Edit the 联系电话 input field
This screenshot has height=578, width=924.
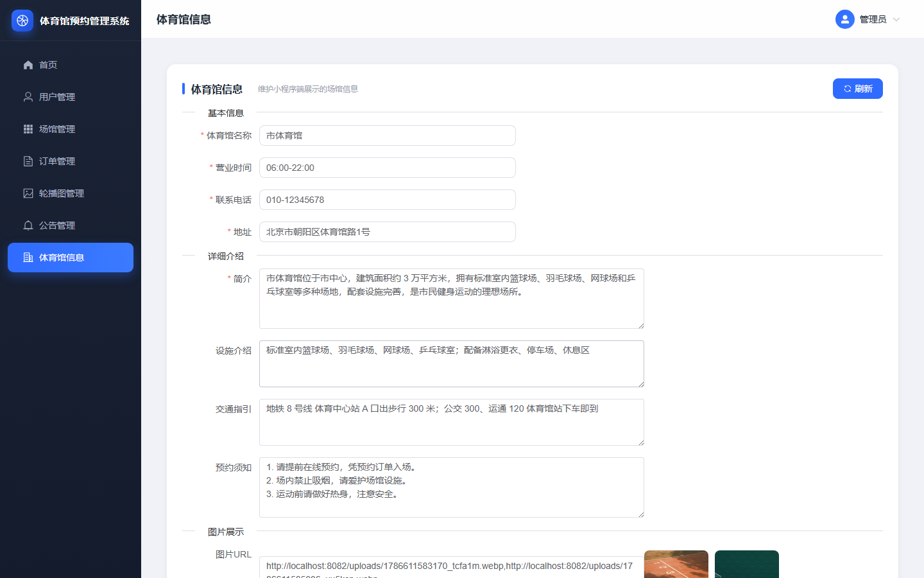tap(388, 200)
